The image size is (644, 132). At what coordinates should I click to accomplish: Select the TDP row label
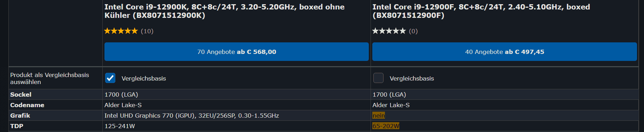pyautogui.click(x=16, y=126)
